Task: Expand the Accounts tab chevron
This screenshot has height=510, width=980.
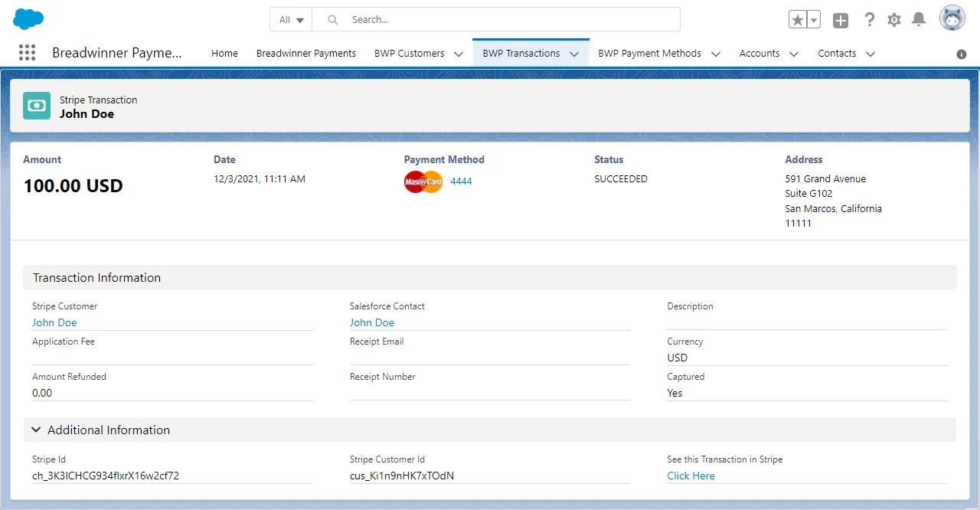Action: pos(794,54)
